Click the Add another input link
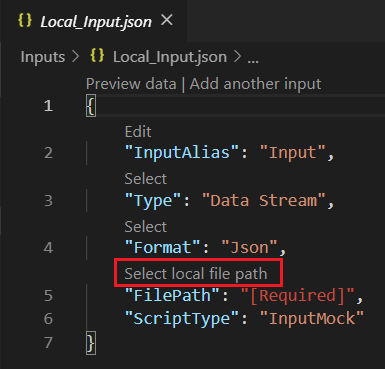 coord(255,84)
